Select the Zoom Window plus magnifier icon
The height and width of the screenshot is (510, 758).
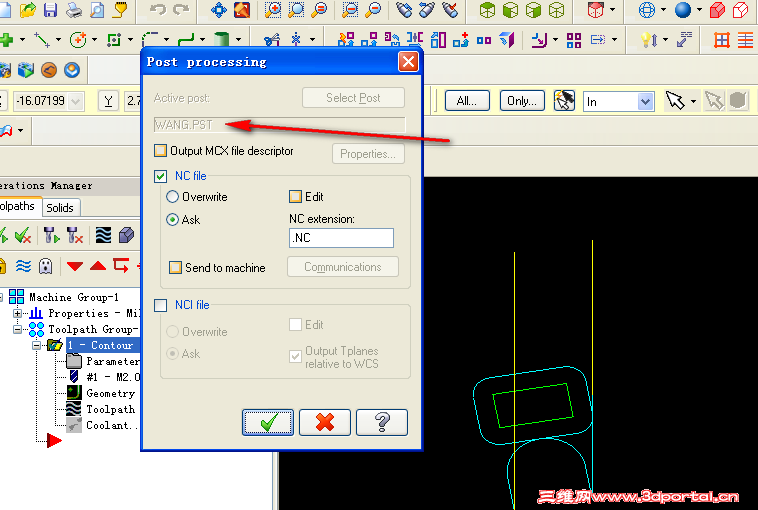point(273,10)
